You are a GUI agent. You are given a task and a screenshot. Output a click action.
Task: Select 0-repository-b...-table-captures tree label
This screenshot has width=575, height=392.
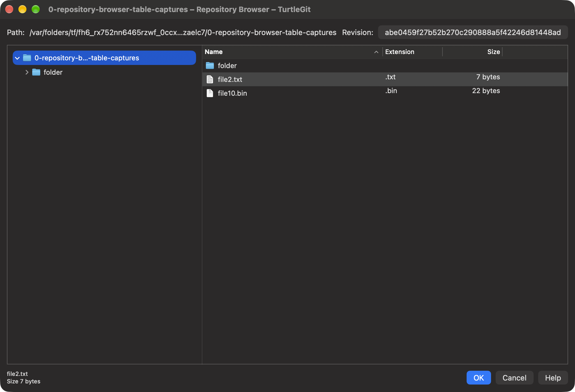click(87, 58)
